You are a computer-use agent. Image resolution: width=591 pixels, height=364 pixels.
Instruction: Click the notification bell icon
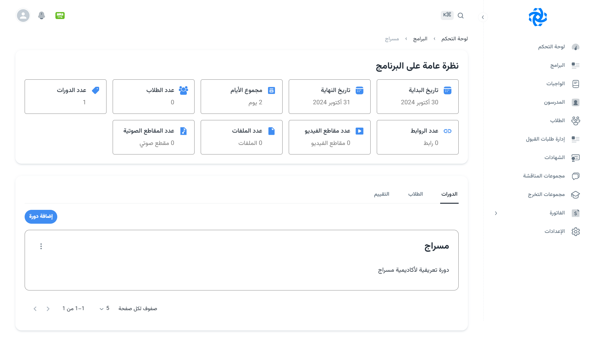42,15
